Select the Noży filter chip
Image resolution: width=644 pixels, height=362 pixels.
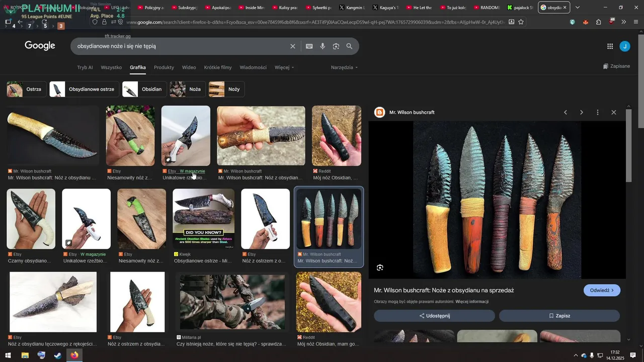226,89
